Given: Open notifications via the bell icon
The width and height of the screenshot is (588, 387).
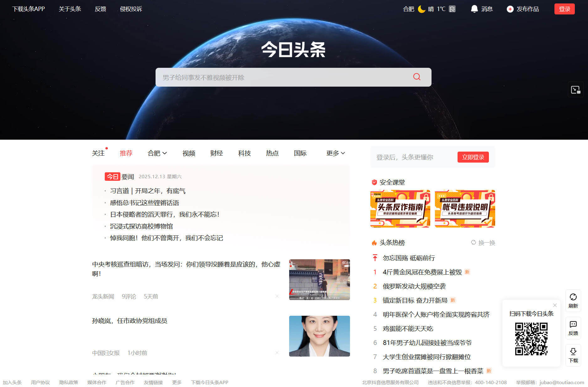Looking at the screenshot, I should point(474,9).
